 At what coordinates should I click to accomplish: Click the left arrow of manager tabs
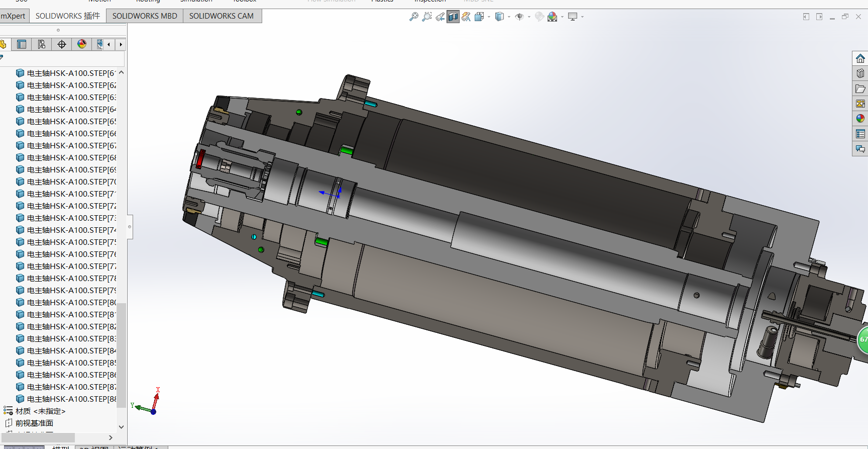[x=108, y=44]
